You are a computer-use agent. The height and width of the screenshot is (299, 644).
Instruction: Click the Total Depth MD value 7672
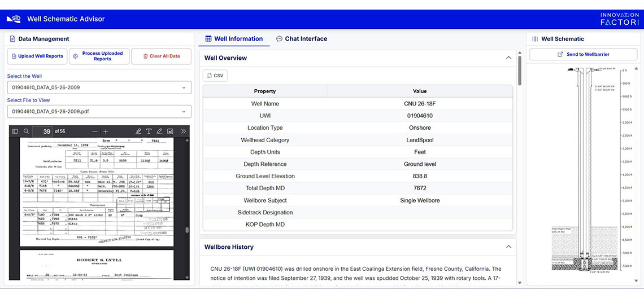coord(420,188)
